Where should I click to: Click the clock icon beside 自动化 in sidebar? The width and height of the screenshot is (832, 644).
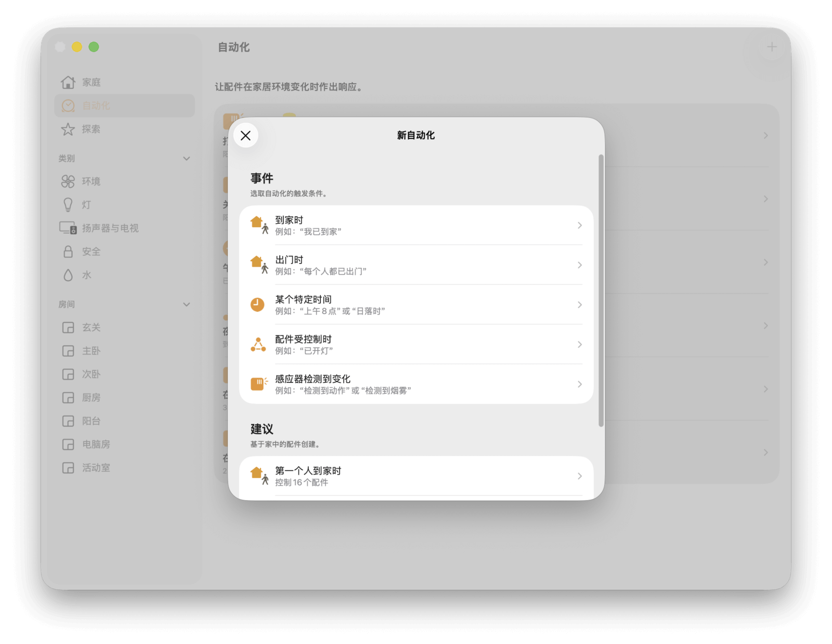[x=68, y=106]
